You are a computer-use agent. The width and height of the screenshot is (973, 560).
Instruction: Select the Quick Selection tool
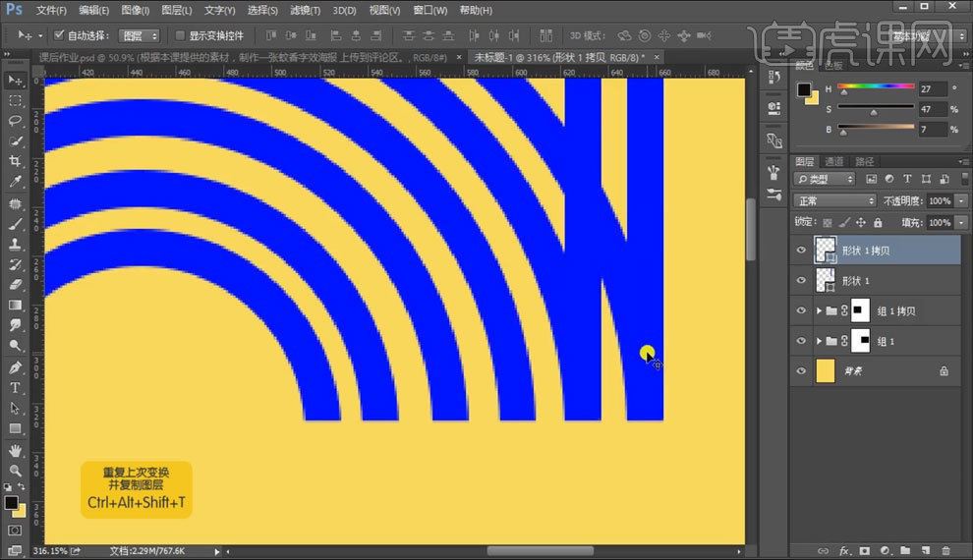[x=15, y=141]
